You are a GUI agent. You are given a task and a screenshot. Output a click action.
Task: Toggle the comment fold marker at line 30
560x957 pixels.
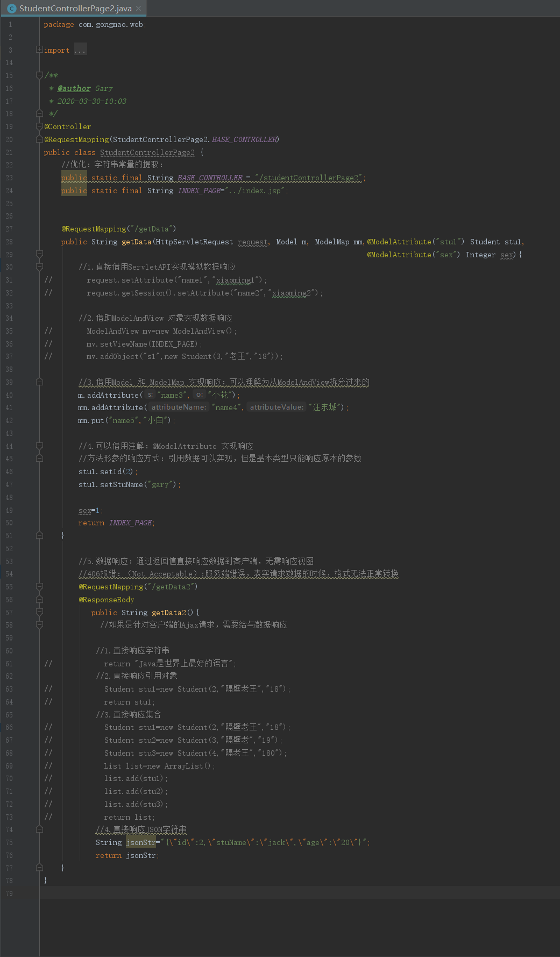coord(39,267)
